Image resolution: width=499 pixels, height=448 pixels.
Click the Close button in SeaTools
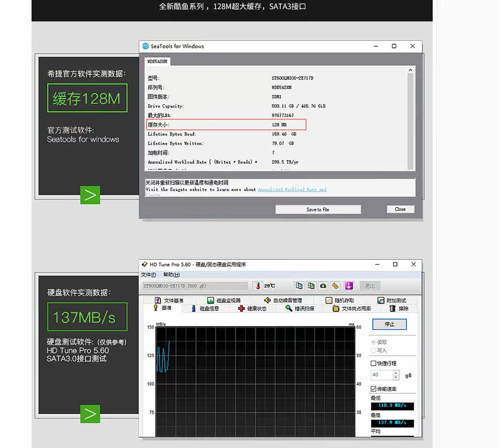coord(401,209)
